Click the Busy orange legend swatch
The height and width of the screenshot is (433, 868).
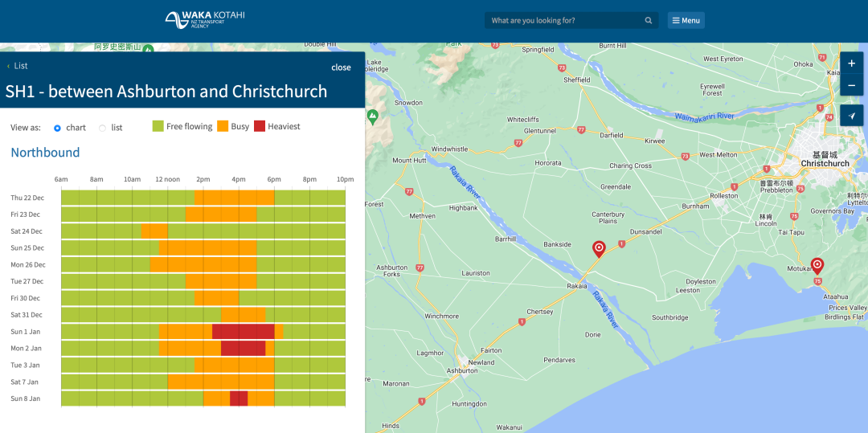click(223, 126)
